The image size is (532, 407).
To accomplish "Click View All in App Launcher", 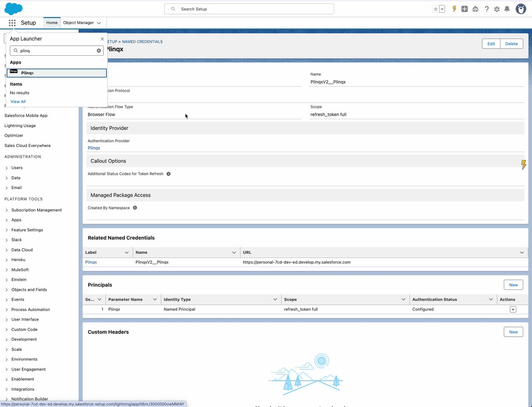I will (18, 102).
